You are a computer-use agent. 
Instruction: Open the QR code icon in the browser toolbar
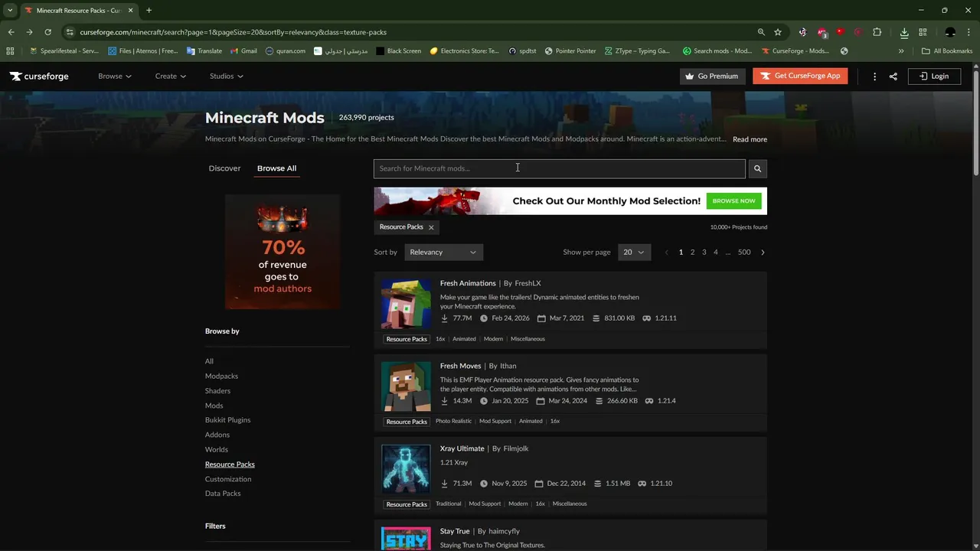coord(923,32)
